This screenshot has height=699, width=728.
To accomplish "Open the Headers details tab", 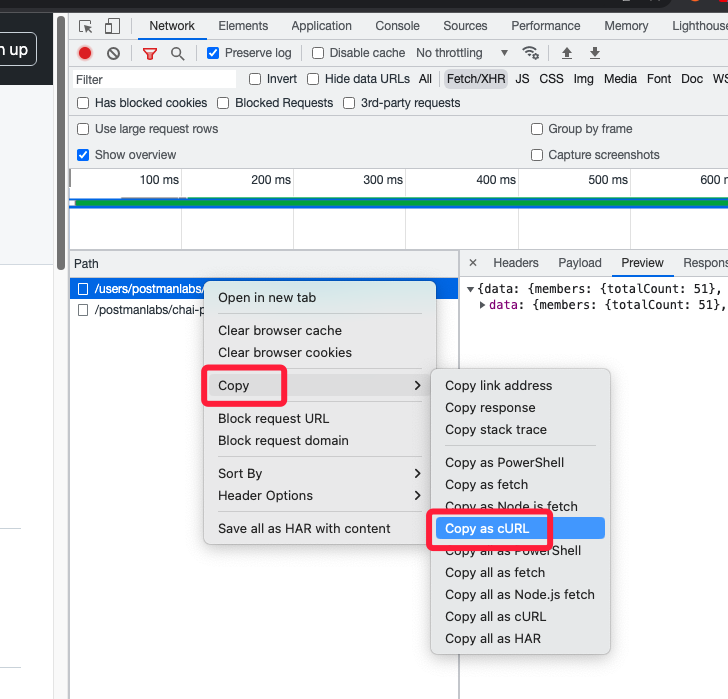I will 516,263.
